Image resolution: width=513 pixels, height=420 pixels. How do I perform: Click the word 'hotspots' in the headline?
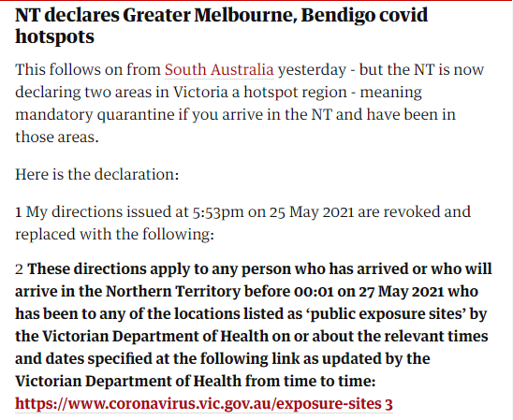54,36
